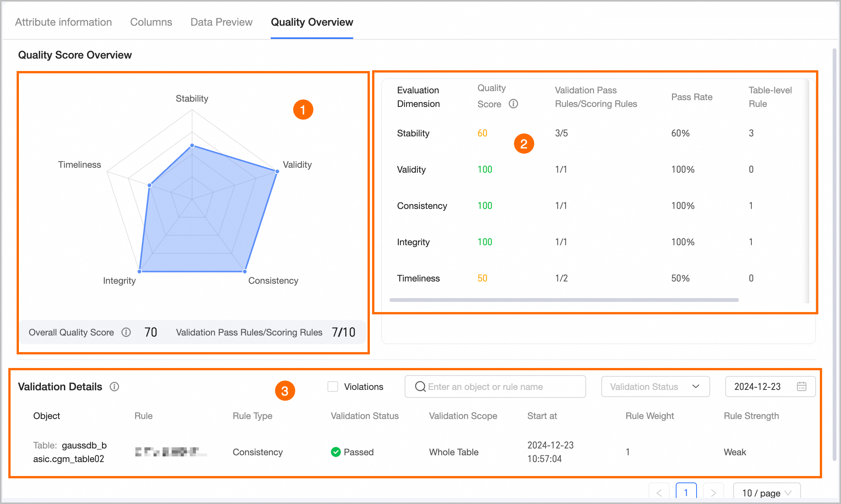Image resolution: width=841 pixels, height=504 pixels.
Task: Switch to Attribute information tab
Action: (64, 22)
